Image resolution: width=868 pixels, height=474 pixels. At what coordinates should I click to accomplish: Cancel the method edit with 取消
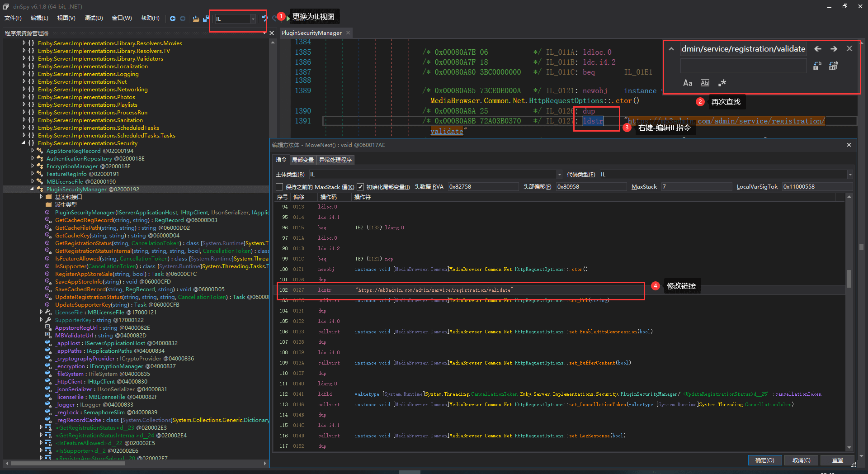pyautogui.click(x=801, y=460)
